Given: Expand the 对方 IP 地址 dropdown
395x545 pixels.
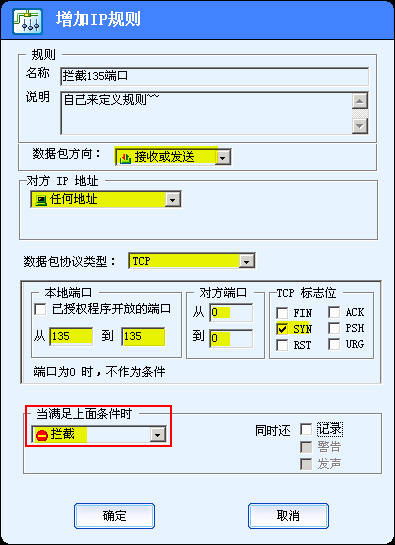Looking at the screenshot, I should click(172, 200).
